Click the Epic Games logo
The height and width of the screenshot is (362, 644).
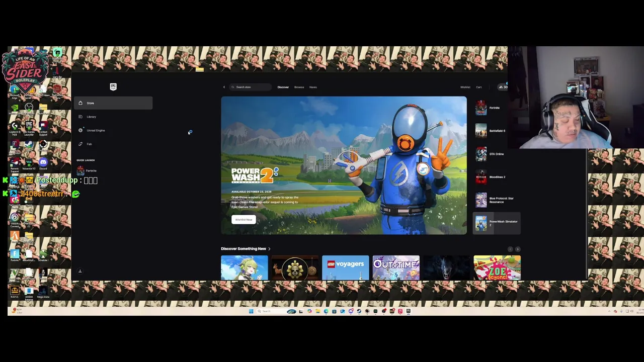tap(113, 86)
